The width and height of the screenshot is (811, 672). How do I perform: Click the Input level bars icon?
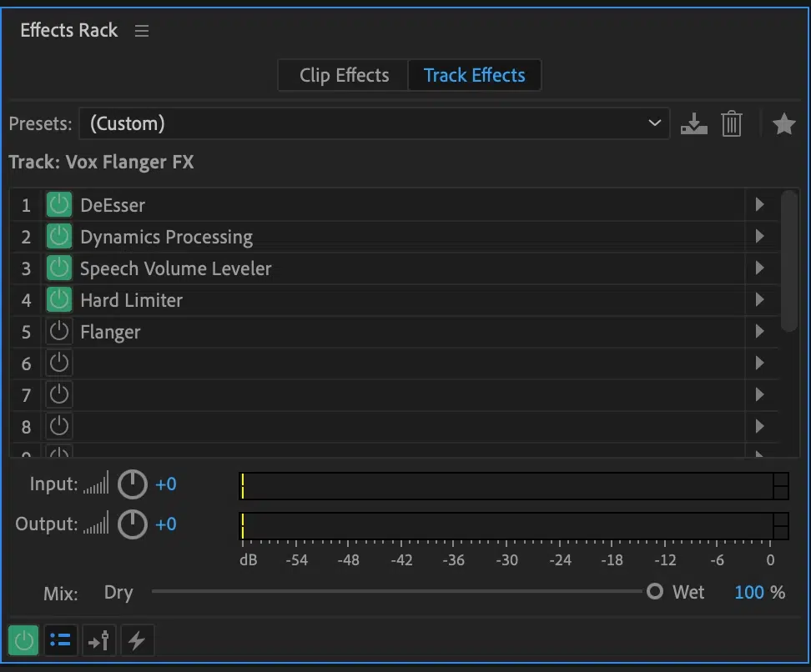(96, 483)
